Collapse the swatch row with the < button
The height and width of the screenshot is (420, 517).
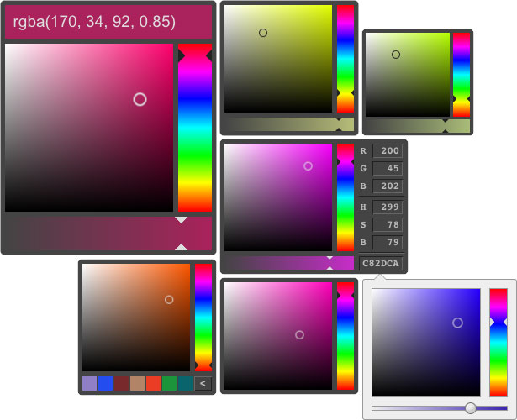pos(202,384)
